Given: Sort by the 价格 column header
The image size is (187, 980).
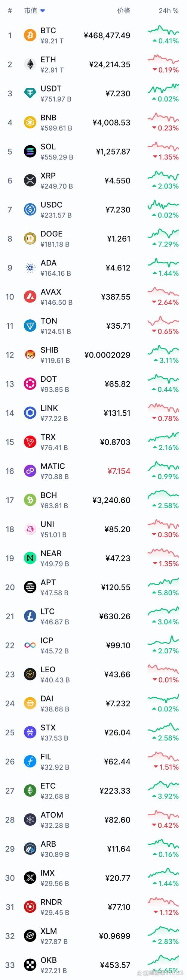Looking at the screenshot, I should click(x=123, y=11).
